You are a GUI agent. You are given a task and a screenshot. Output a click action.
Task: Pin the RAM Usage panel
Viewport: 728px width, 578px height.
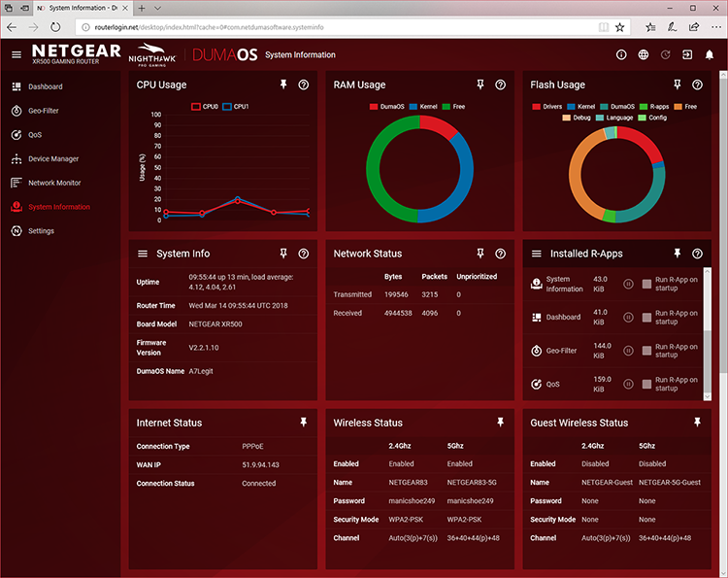point(480,85)
